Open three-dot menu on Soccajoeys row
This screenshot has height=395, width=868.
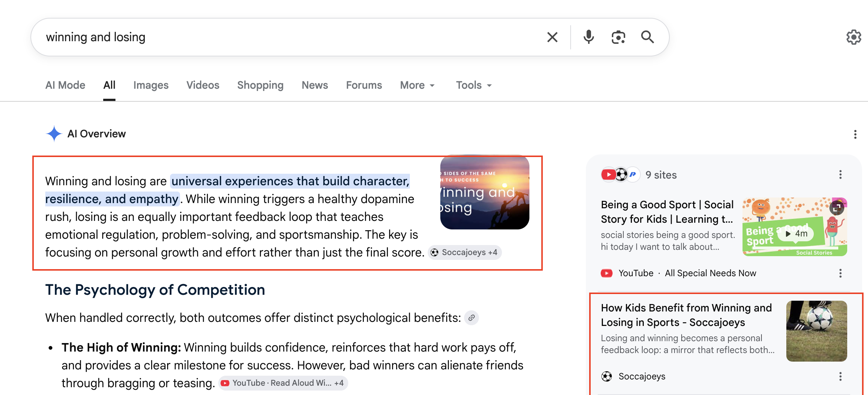(840, 376)
